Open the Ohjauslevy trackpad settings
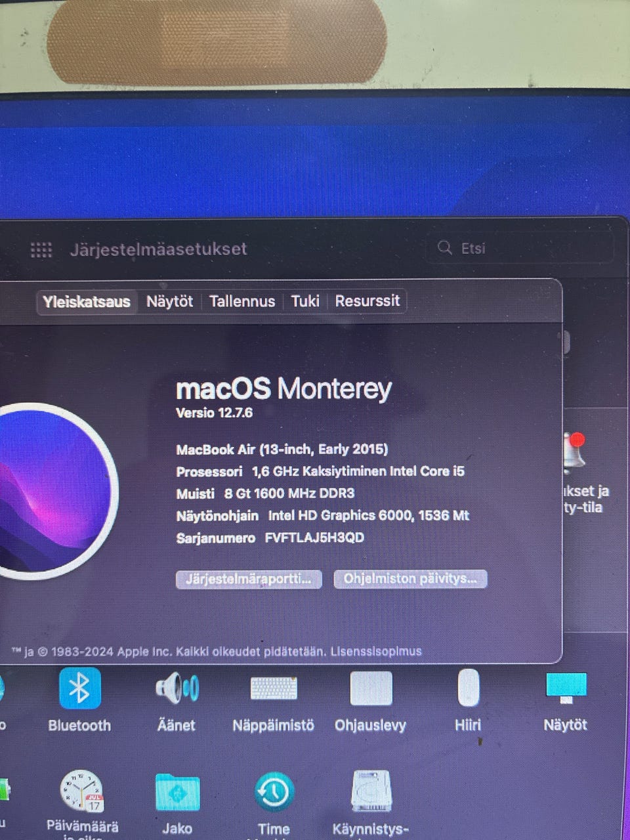Screen dimensions: 630x840 371,688
